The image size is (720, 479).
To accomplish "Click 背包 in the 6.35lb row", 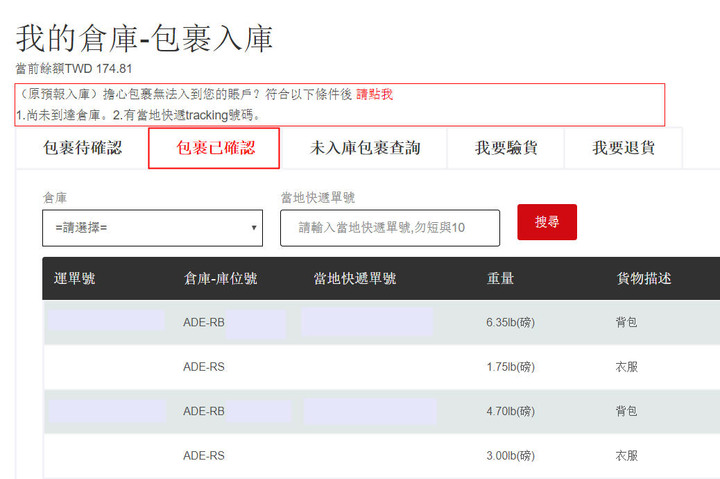I will pos(626,322).
